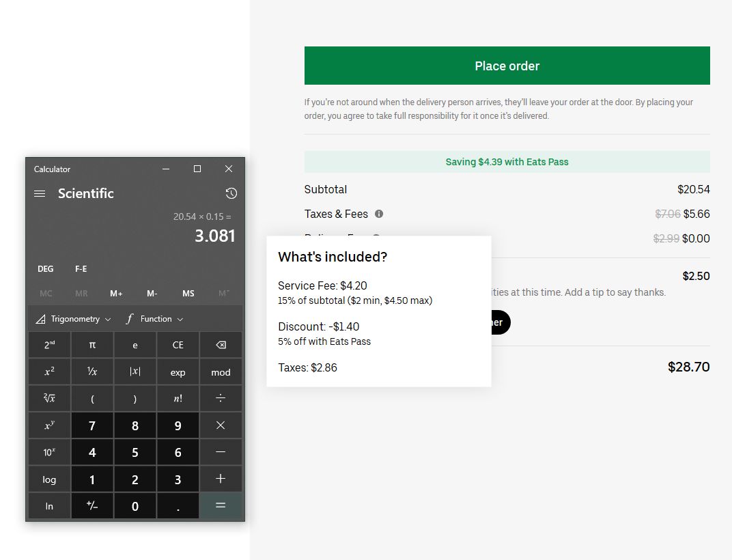Toggle the DEG angle unit mode
Image resolution: width=732 pixels, height=560 pixels.
pos(46,269)
